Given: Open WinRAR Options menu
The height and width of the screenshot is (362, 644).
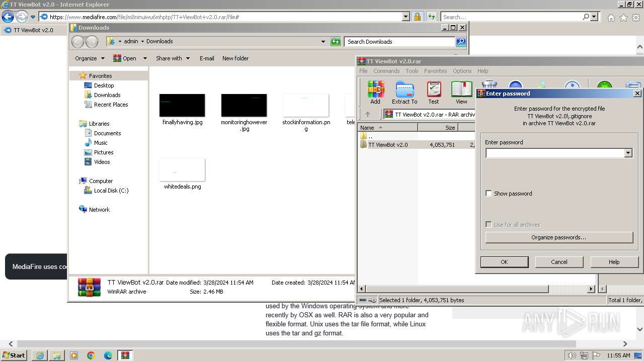Looking at the screenshot, I should point(462,71).
